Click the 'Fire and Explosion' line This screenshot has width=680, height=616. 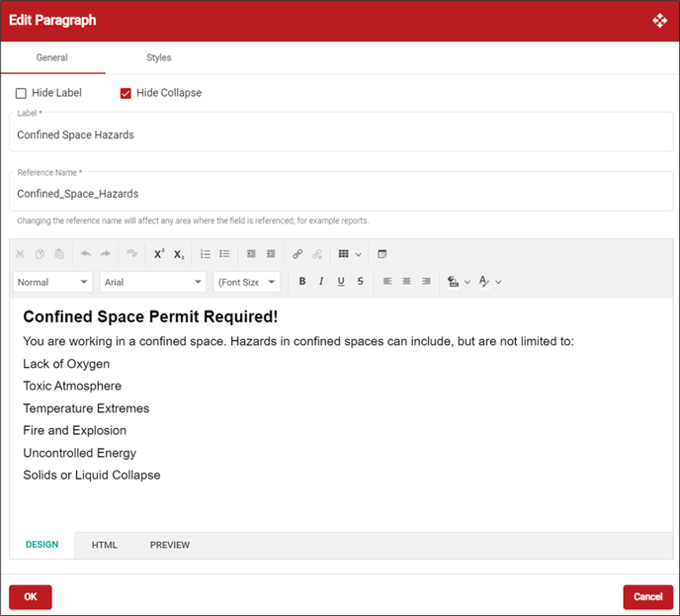(x=74, y=430)
